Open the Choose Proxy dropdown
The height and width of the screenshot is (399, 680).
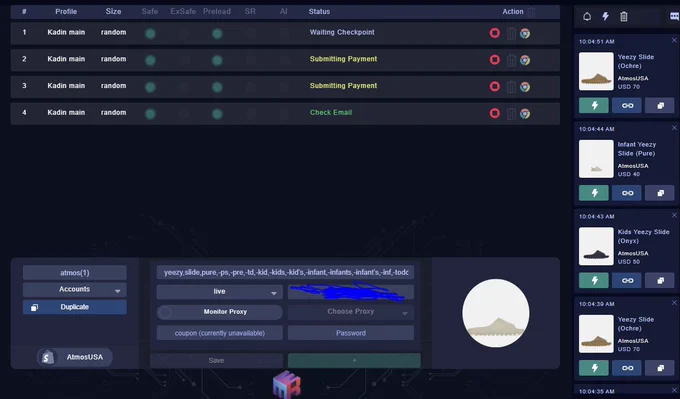pyautogui.click(x=350, y=312)
